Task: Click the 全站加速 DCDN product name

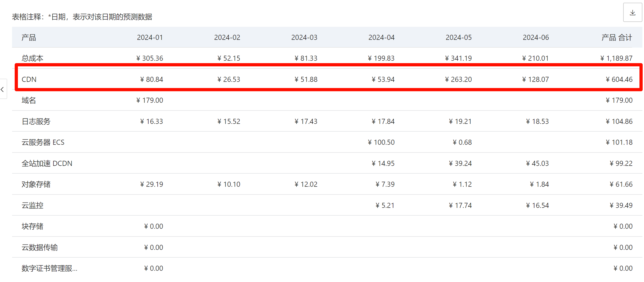Action: click(x=47, y=163)
